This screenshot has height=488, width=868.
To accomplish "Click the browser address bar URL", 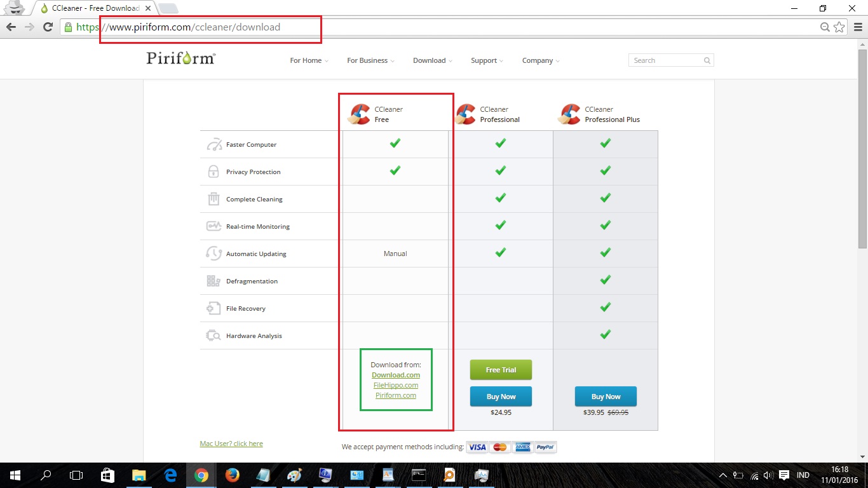I will click(x=178, y=27).
